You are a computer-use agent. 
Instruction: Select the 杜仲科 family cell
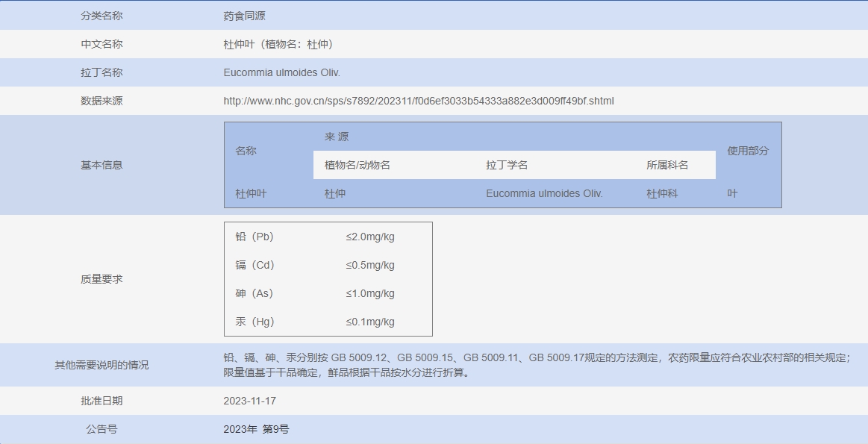coord(662,194)
